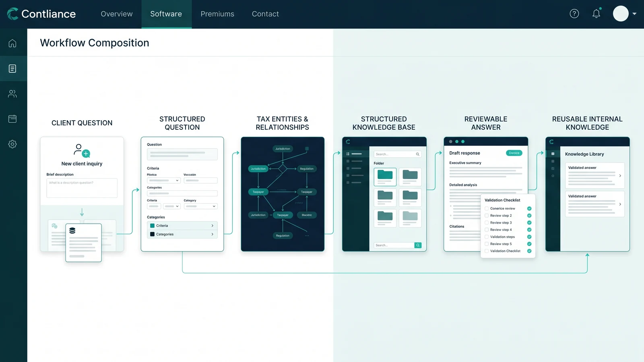Click the list icon in knowledge base sidebar

[x=348, y=154]
